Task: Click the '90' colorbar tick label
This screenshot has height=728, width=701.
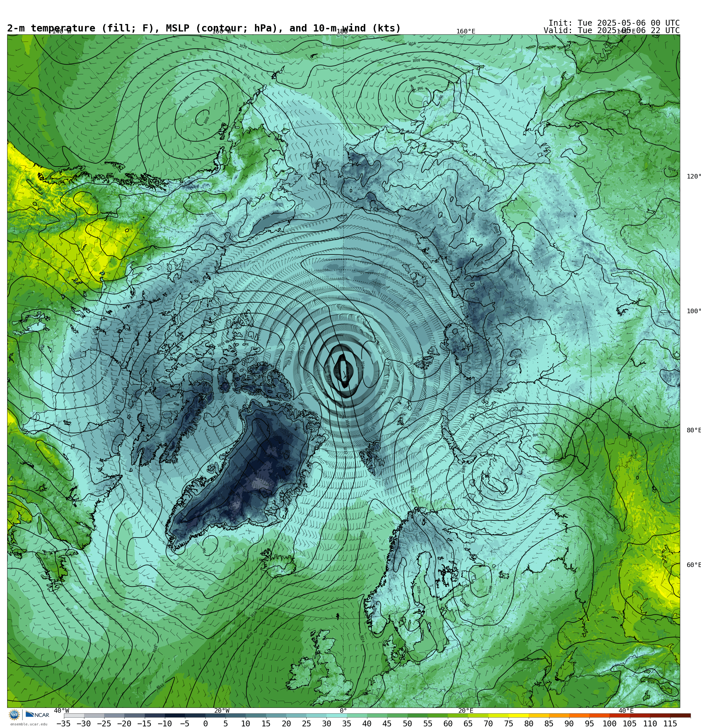Action: pos(569,723)
